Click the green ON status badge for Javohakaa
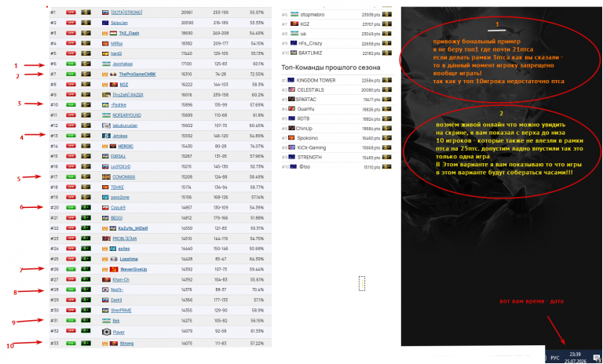The image size is (603, 364). (71, 64)
